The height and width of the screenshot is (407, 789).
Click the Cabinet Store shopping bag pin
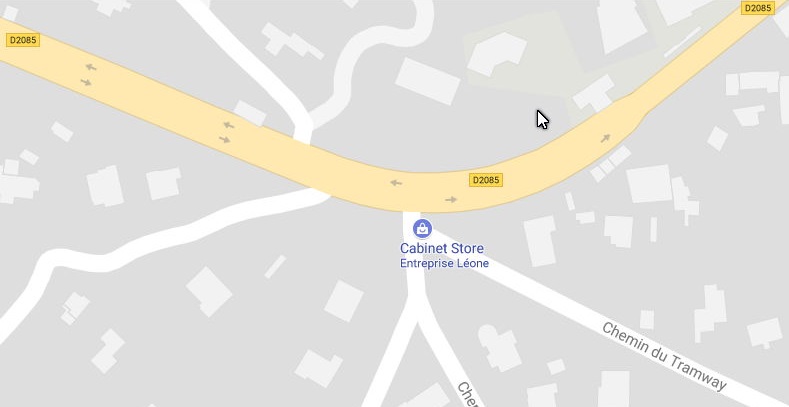pos(422,228)
